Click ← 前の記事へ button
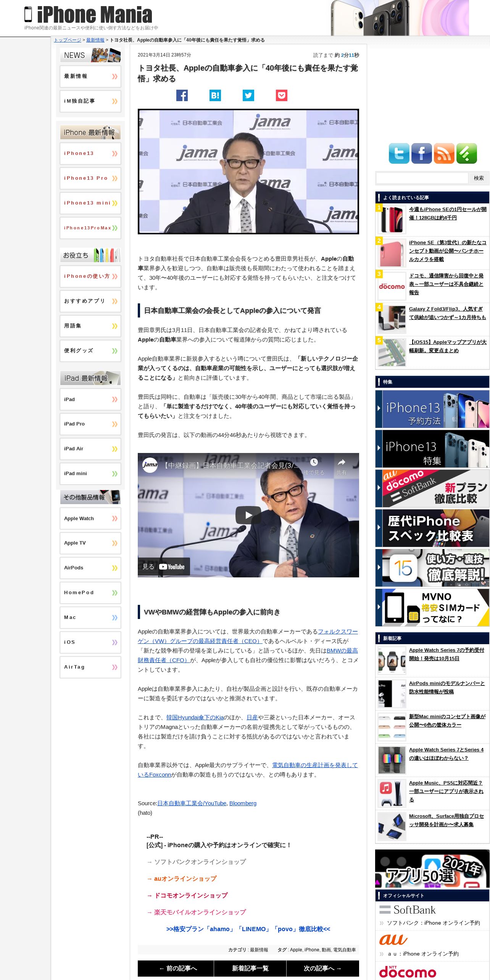 point(176,968)
